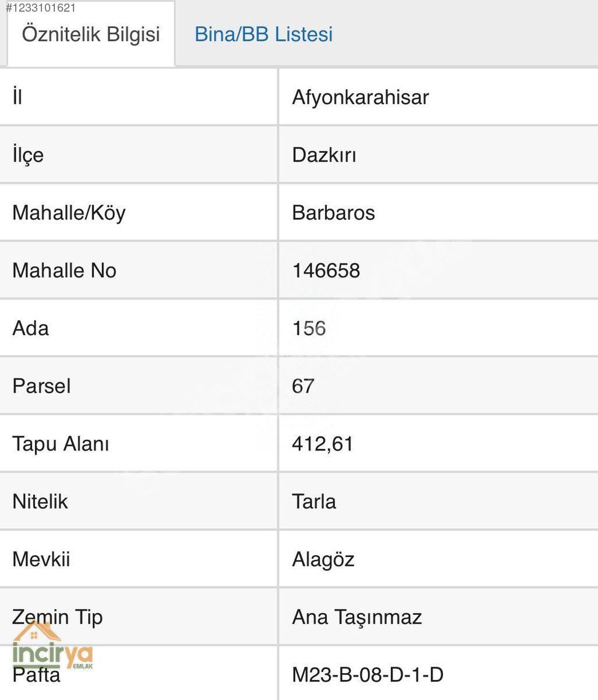Click the house icon above incirya
The image size is (598, 700).
[36, 632]
